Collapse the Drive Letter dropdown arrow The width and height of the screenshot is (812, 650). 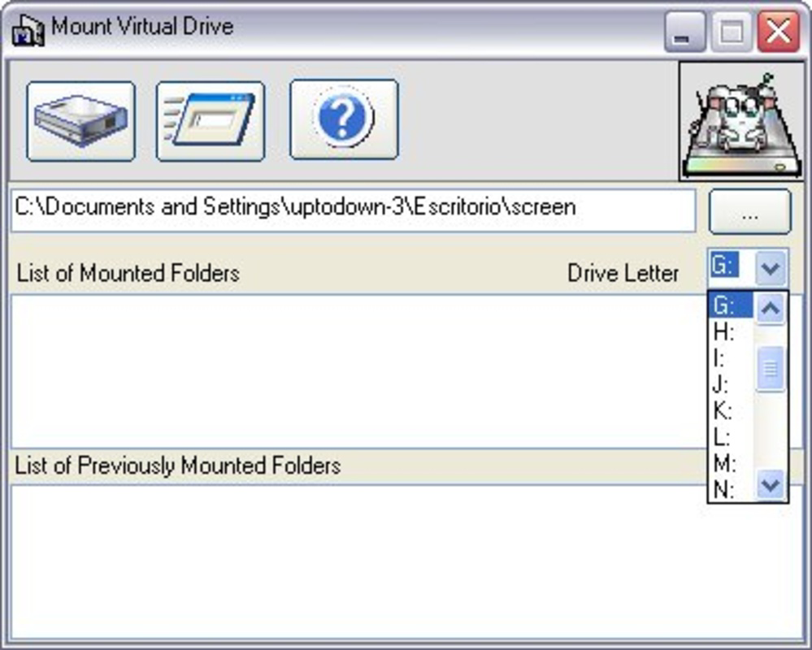pos(771,267)
